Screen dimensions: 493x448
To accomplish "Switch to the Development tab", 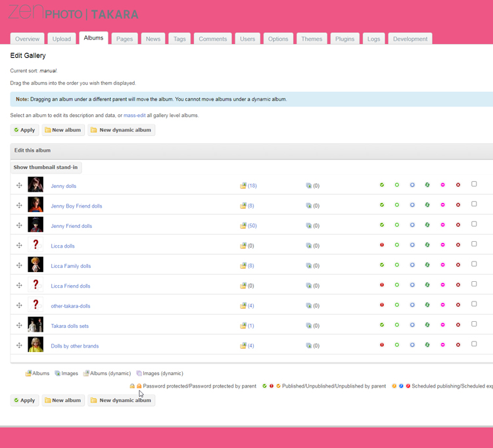I will (x=410, y=39).
